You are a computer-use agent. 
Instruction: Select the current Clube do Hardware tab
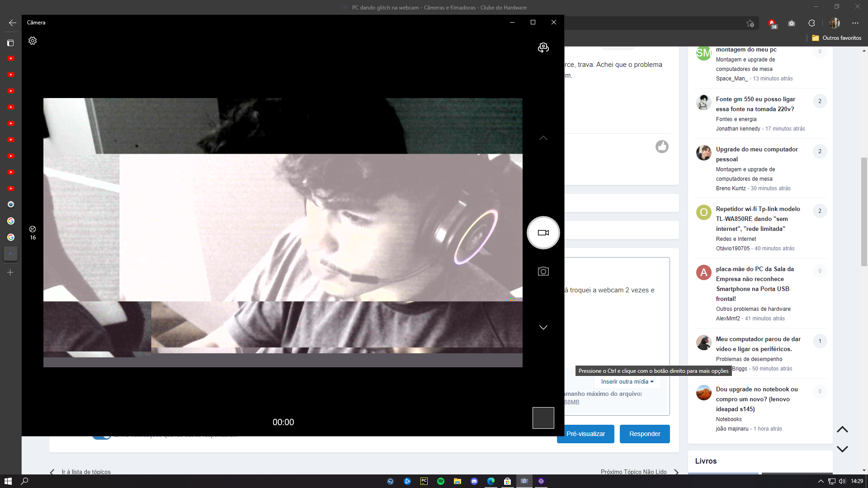coord(11,253)
